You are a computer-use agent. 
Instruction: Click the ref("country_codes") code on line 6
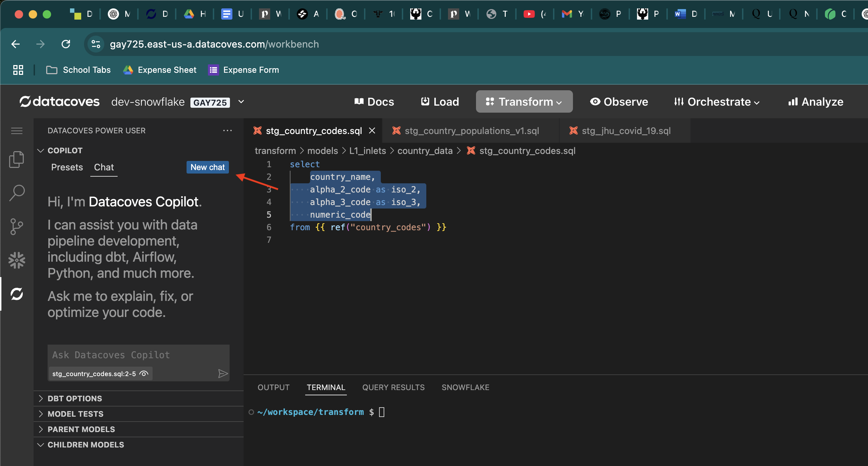point(380,227)
